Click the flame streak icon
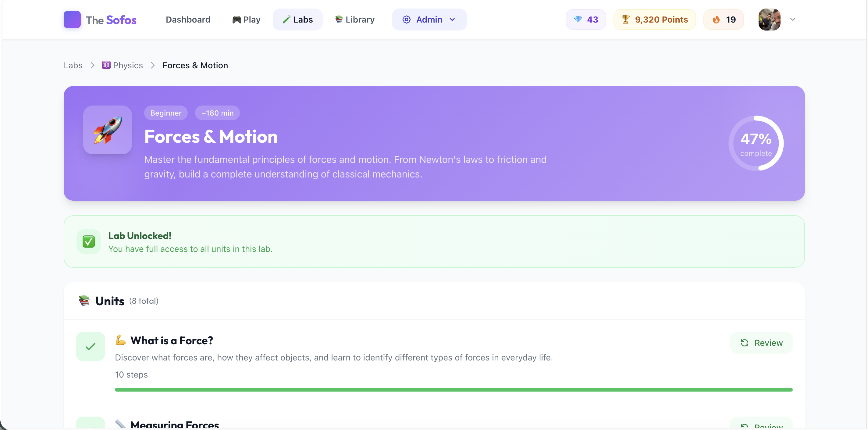Screen dimensions: 868x430 (x=716, y=20)
